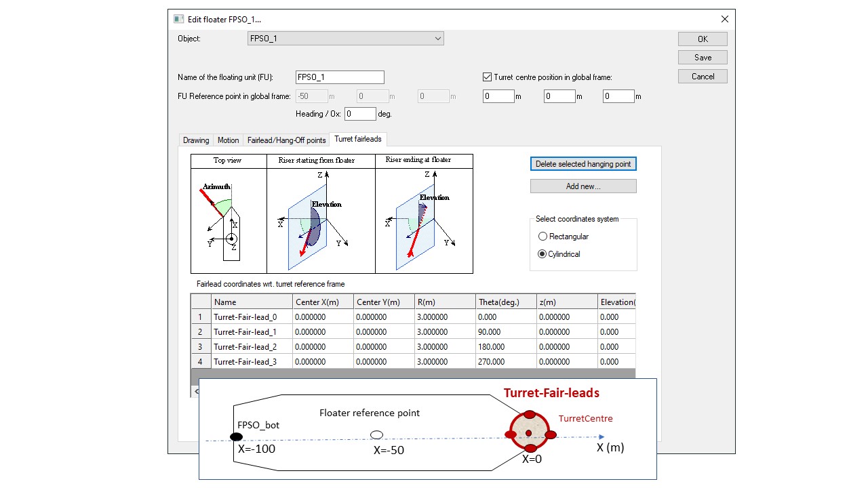
Task: Click the R(m) column header
Action: point(446,302)
